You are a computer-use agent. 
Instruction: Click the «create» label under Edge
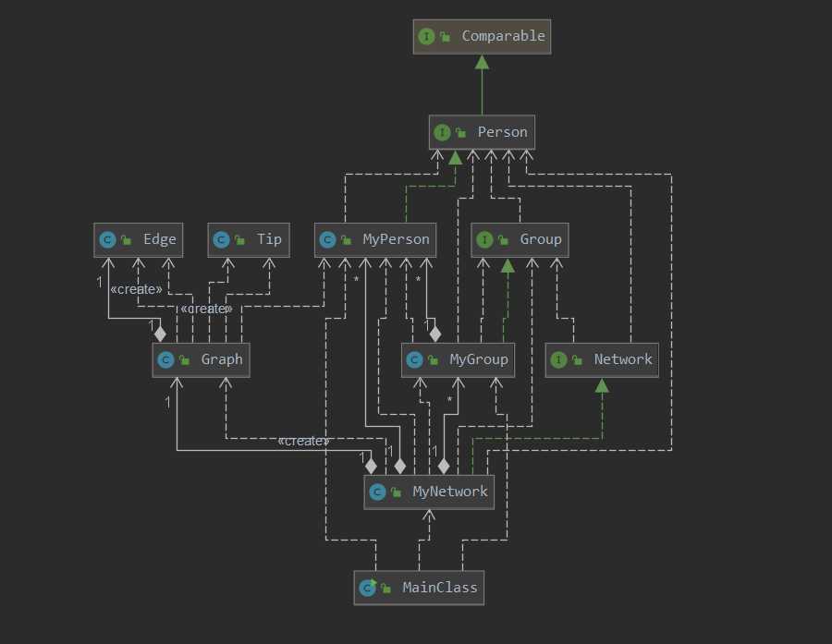[136, 289]
